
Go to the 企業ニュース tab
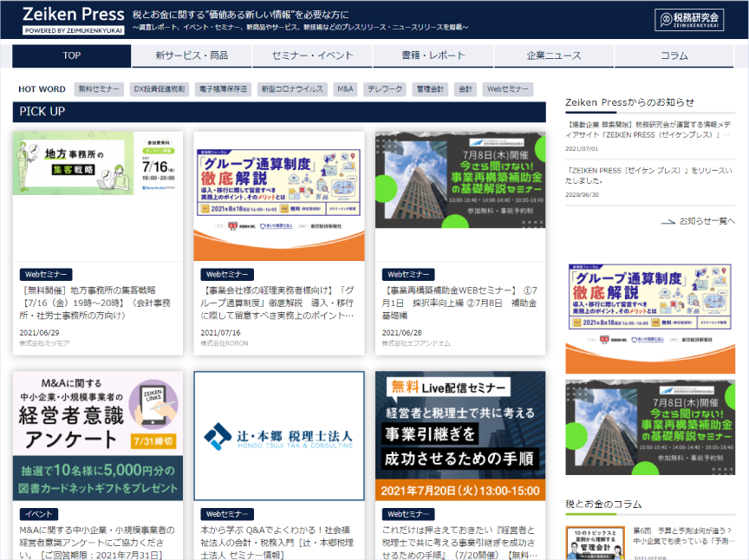coord(554,55)
